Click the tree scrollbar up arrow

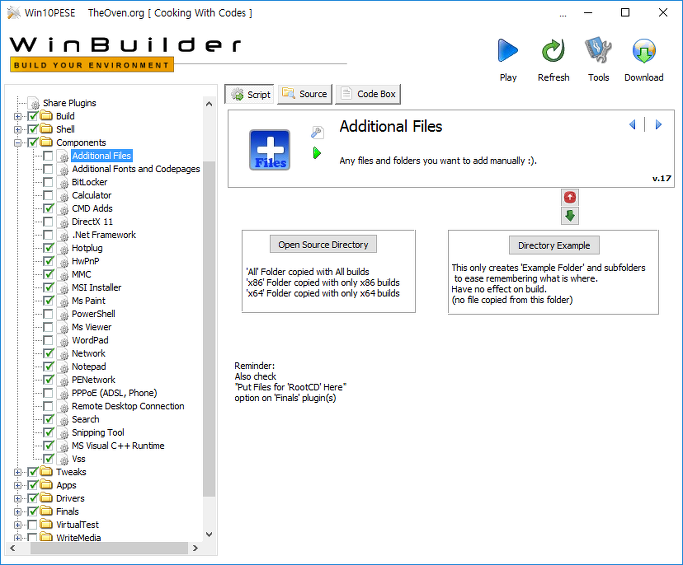(209, 104)
